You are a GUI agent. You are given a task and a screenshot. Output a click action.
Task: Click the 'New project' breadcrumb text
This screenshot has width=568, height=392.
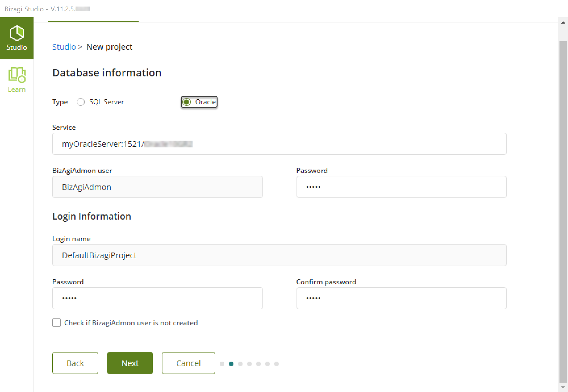(109, 47)
